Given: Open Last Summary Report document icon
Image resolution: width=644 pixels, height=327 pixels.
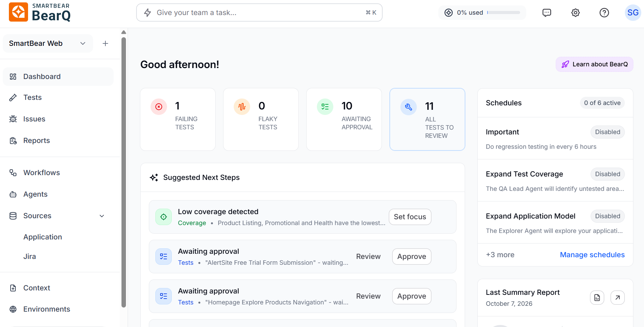Looking at the screenshot, I should pyautogui.click(x=597, y=298).
